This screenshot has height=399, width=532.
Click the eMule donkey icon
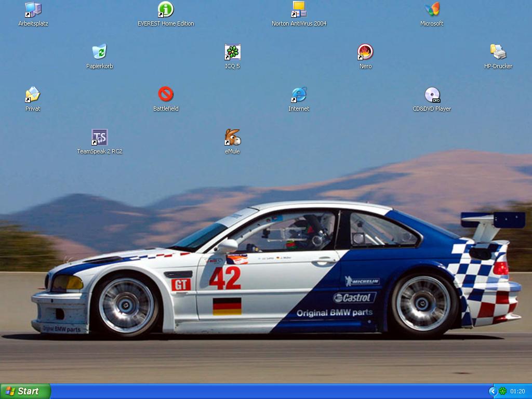tap(232, 137)
